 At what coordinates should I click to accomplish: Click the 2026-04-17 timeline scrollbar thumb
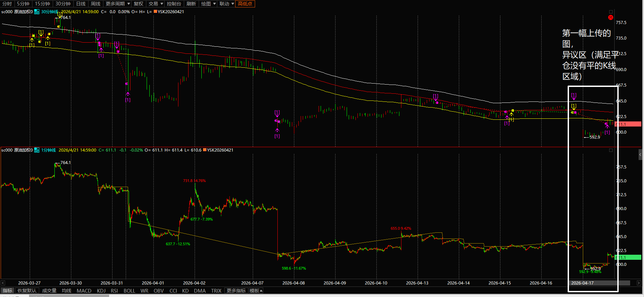point(599,283)
